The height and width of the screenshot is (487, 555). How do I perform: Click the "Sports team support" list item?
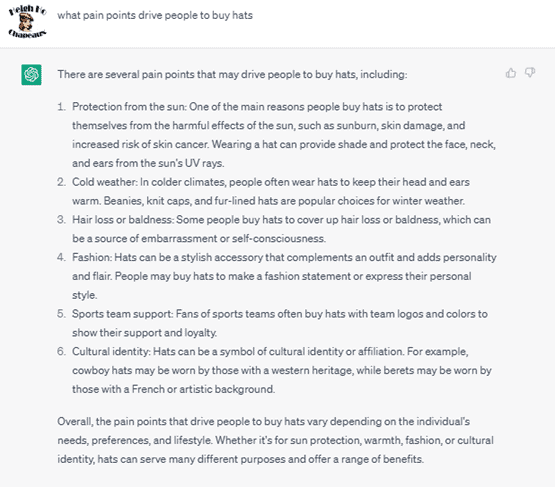coord(280,323)
